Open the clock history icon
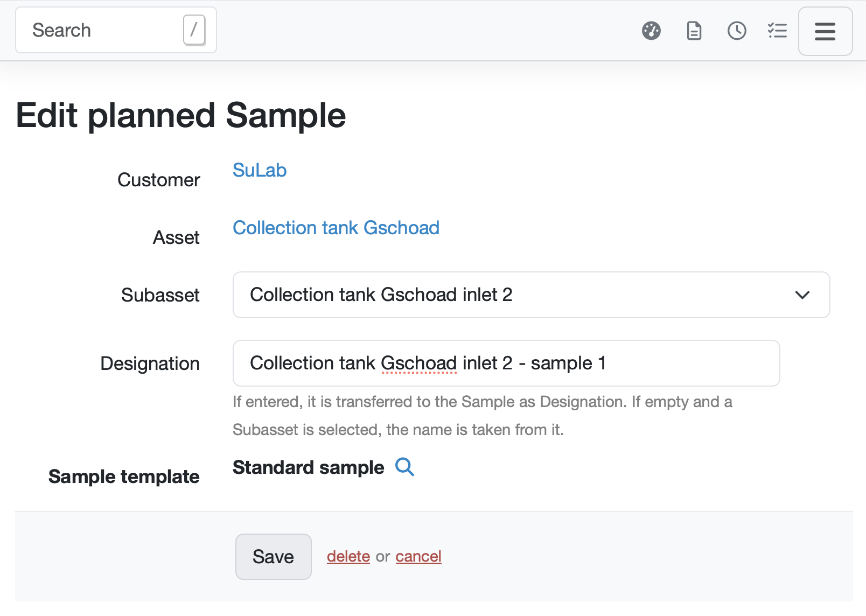The height and width of the screenshot is (616, 866). click(737, 31)
